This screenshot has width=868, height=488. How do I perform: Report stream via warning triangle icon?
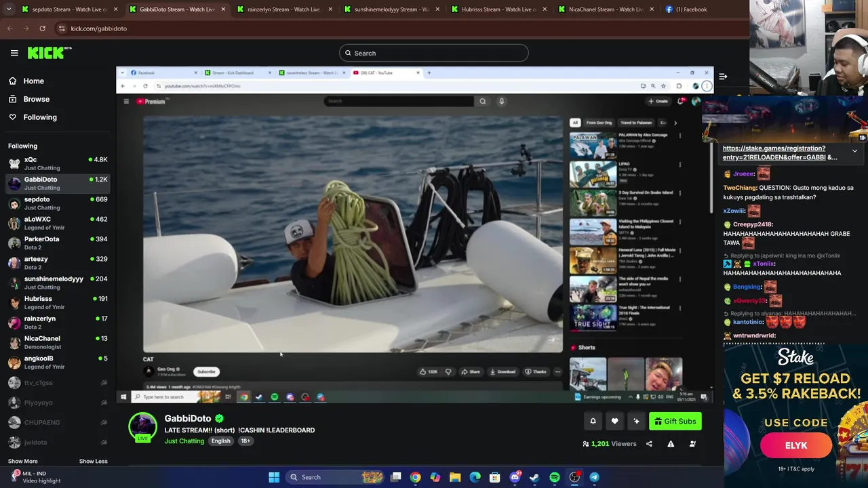[x=671, y=444]
